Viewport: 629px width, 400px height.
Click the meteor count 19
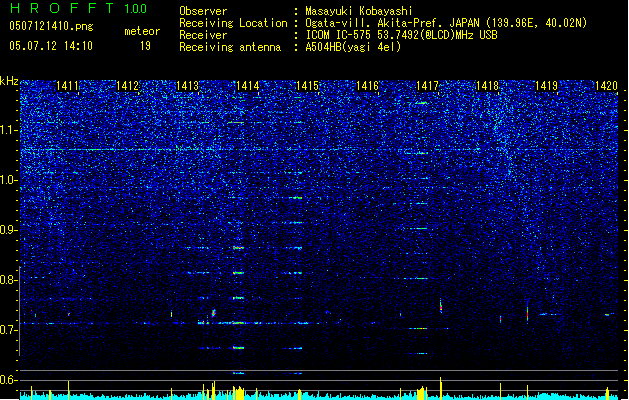pyautogui.click(x=145, y=46)
